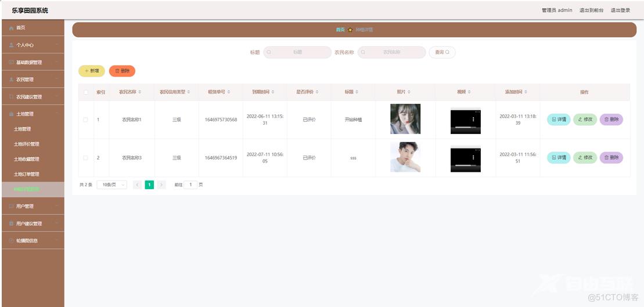
Task: Click the icon beside 土地管理 parent menu
Action: click(11, 114)
